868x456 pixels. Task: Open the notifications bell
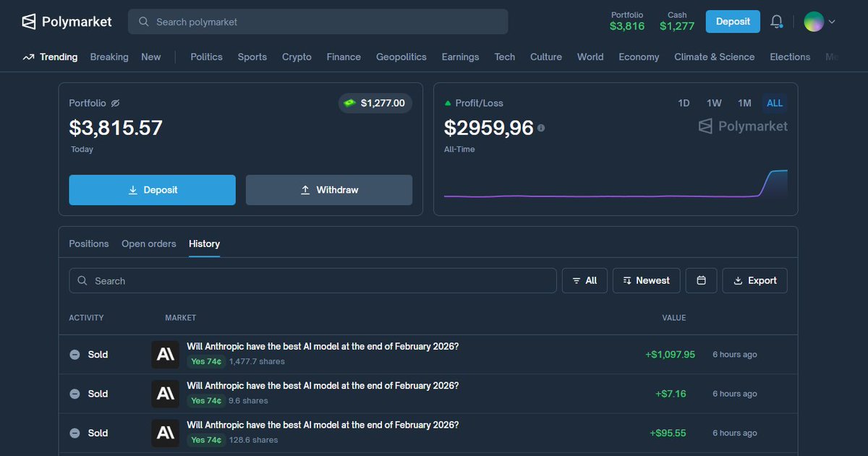(777, 22)
